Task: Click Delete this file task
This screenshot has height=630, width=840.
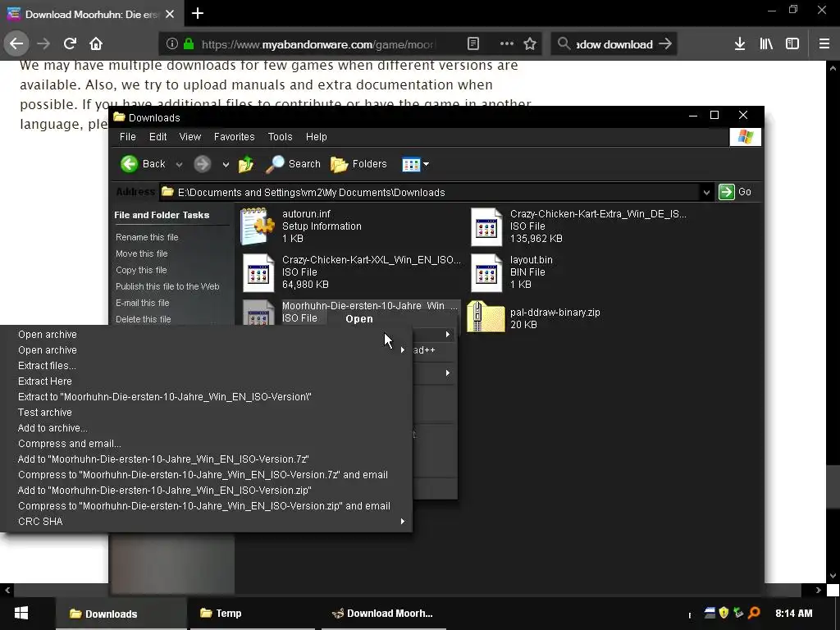Action: tap(143, 319)
